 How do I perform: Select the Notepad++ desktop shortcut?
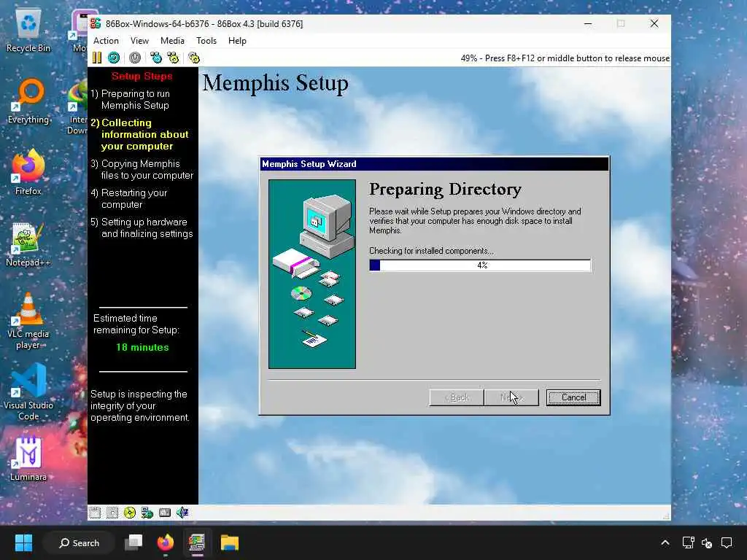pyautogui.click(x=28, y=244)
